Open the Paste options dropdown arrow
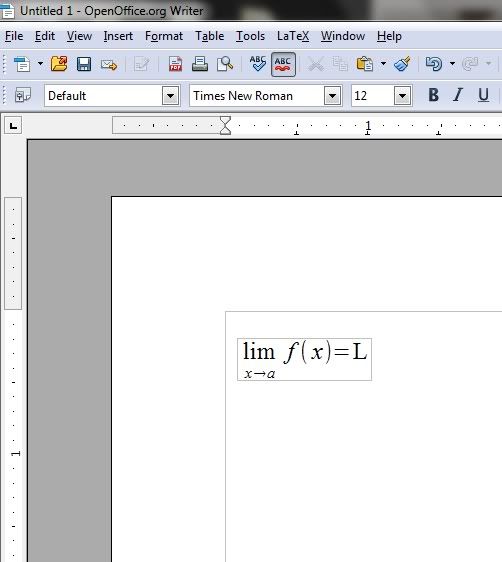 [x=383, y=64]
